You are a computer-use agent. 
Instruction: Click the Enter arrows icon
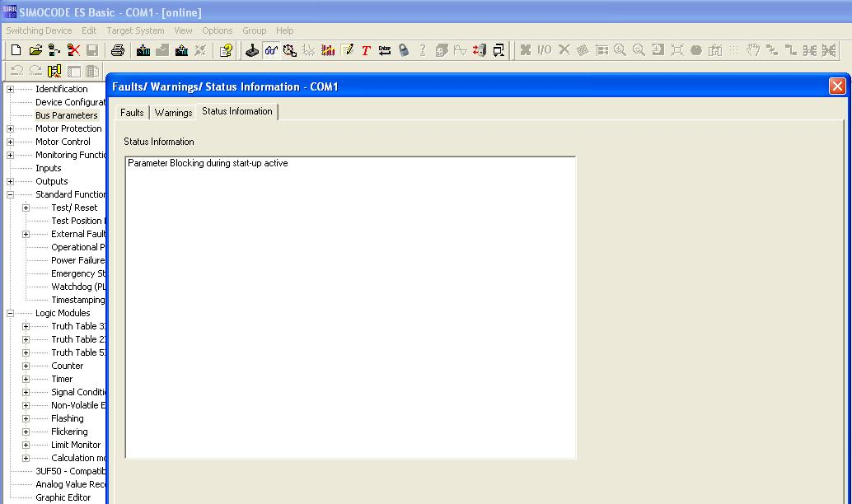coord(385,50)
